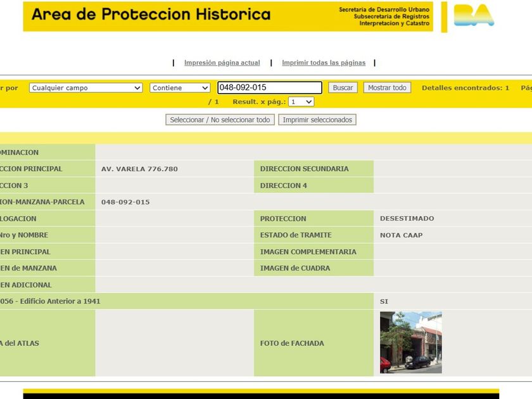532x399 pixels.
Task: Click 'Detalles encontrados: 1' text
Action: tap(465, 88)
